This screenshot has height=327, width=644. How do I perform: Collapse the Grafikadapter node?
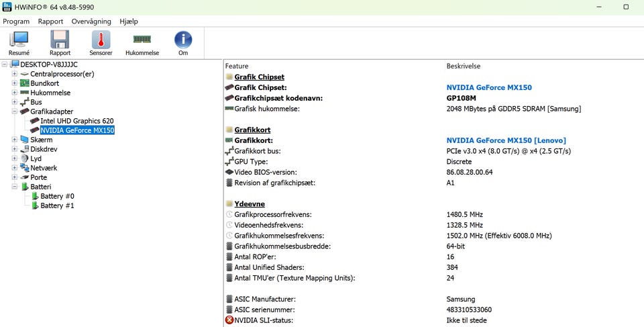(15, 111)
